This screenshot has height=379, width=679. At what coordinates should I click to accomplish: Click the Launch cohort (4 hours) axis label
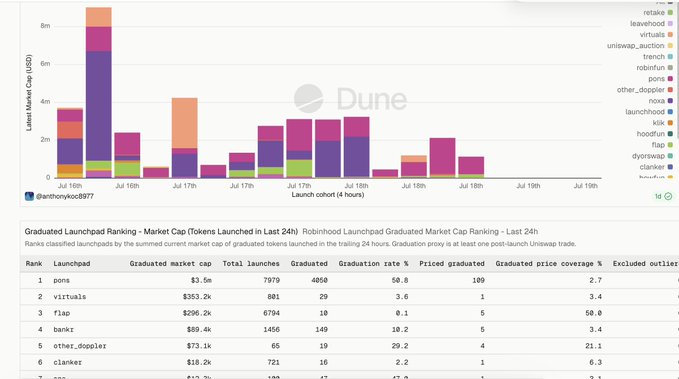click(327, 195)
